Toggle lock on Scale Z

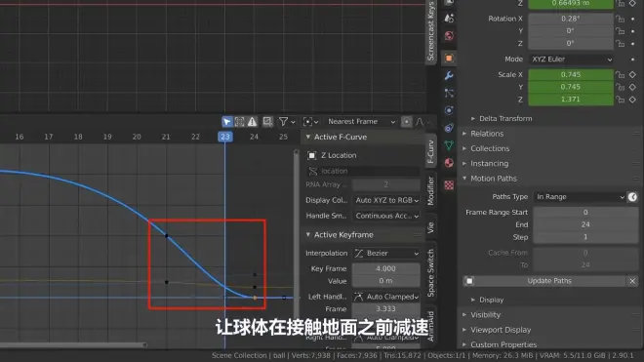click(621, 100)
